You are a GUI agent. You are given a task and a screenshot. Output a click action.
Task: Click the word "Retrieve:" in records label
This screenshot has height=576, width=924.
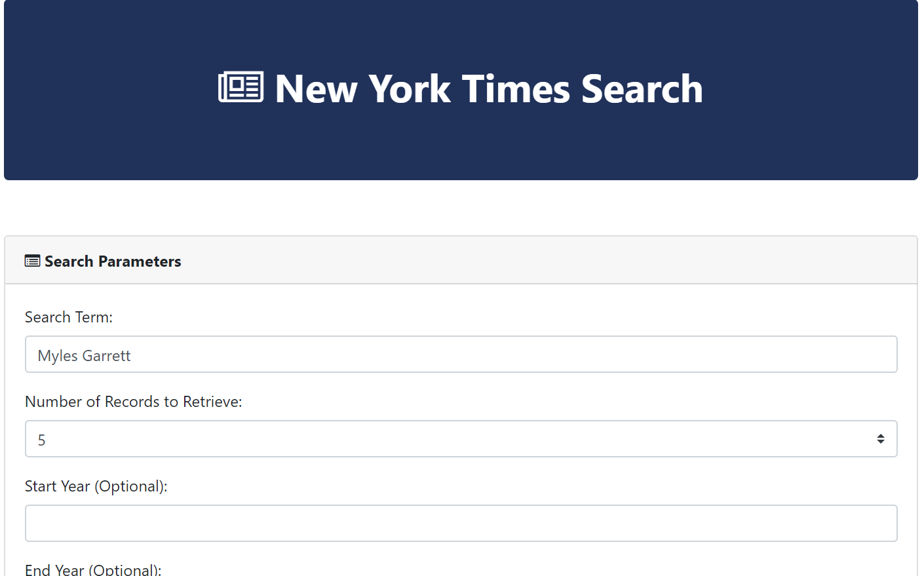pos(212,402)
